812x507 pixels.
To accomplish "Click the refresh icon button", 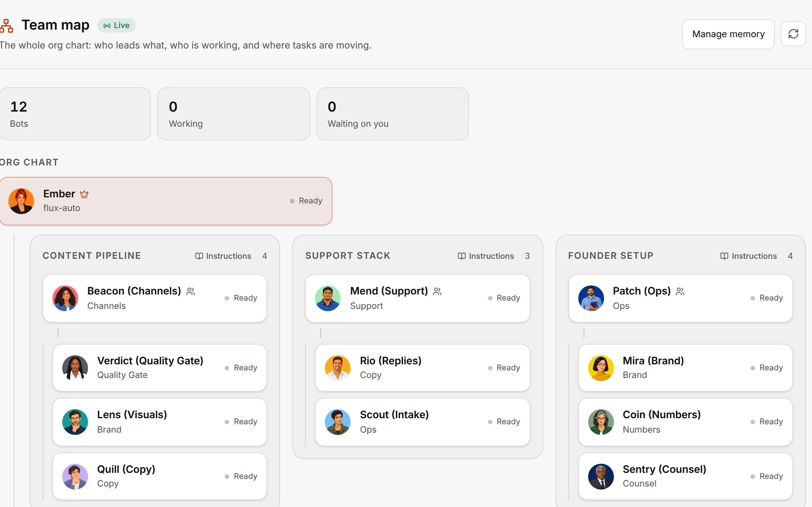I will (793, 34).
